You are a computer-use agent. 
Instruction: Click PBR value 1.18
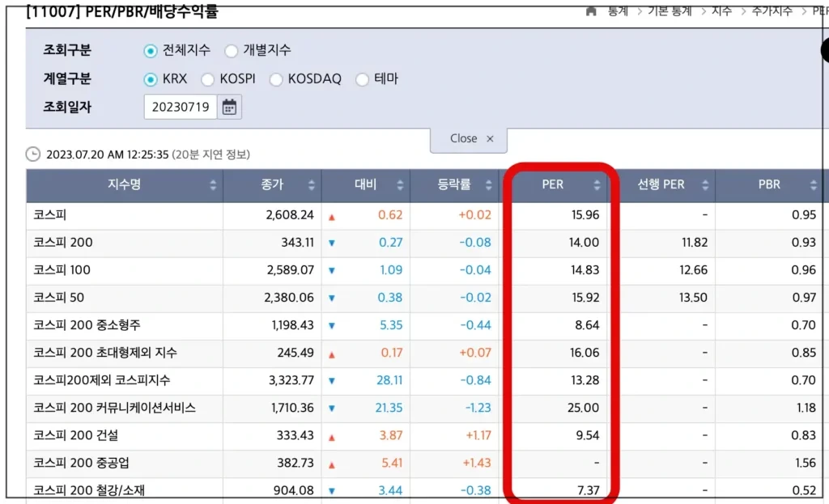(x=806, y=408)
